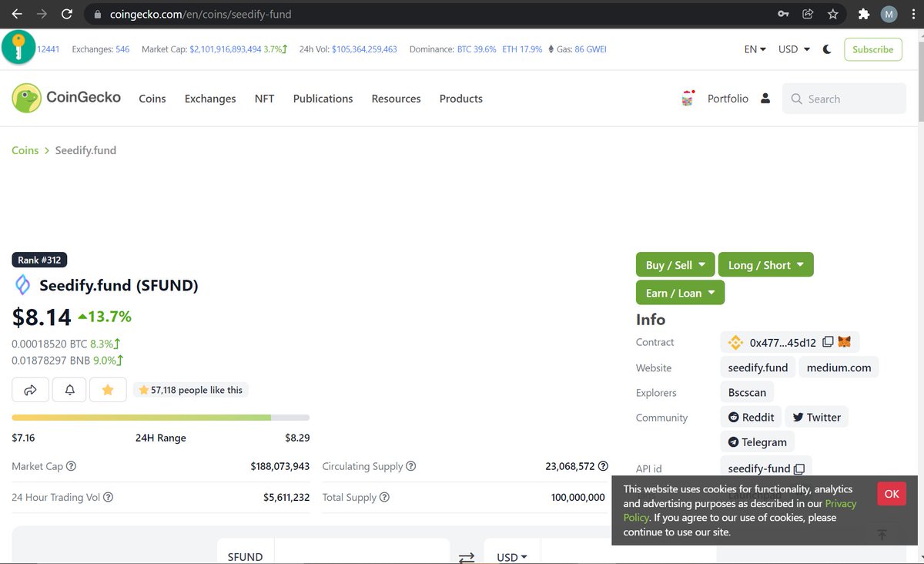Click the CoinGecko logo
This screenshot has height=564, width=924.
point(66,98)
